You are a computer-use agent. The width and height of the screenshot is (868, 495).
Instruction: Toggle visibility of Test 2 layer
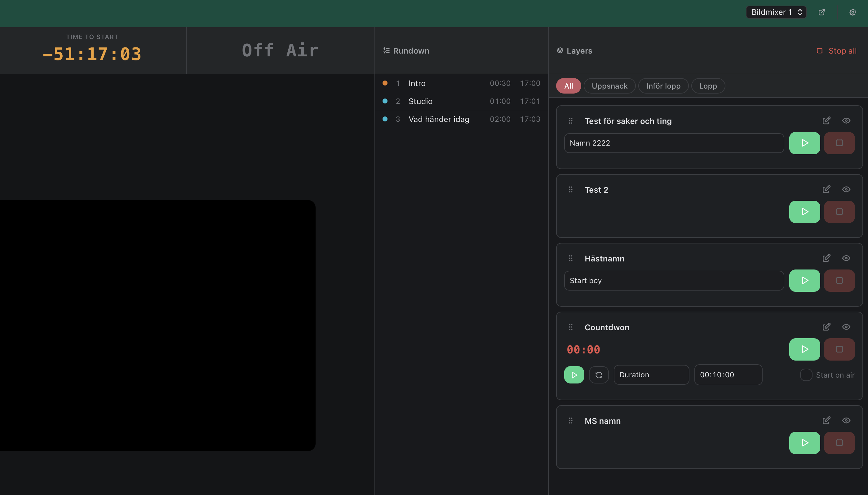click(846, 189)
